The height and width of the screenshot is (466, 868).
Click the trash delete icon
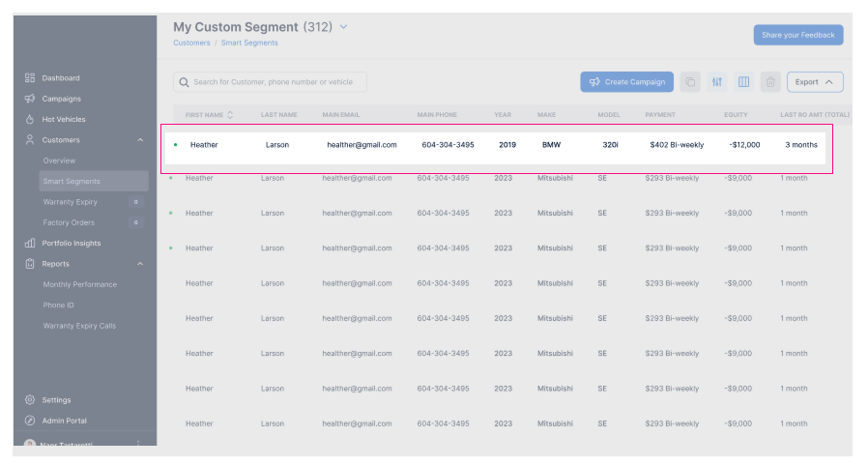769,82
